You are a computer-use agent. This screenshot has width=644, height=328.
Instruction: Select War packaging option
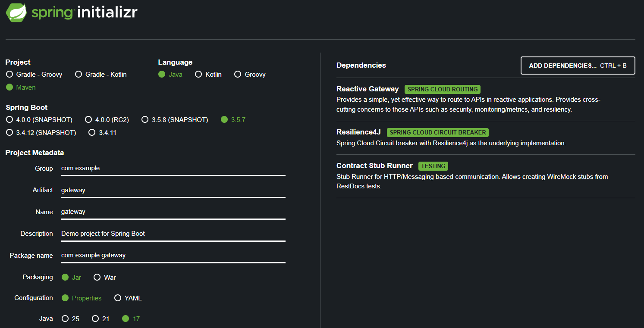[104, 278]
